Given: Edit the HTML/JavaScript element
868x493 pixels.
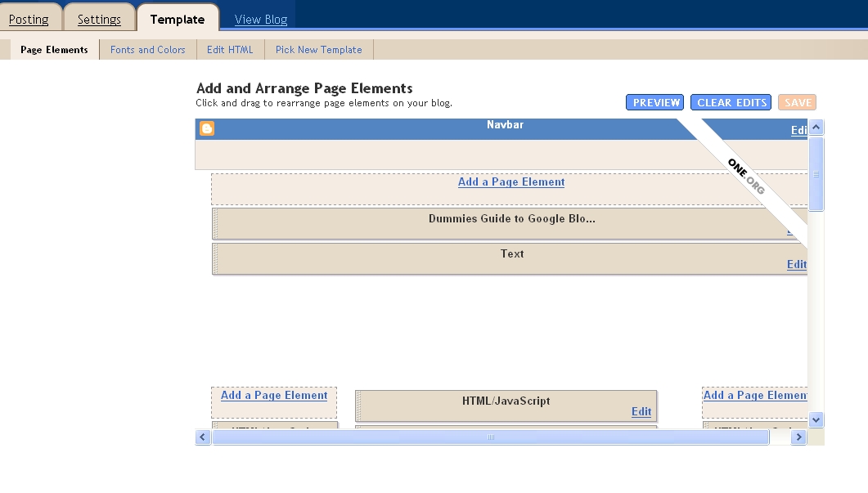Looking at the screenshot, I should click(641, 412).
